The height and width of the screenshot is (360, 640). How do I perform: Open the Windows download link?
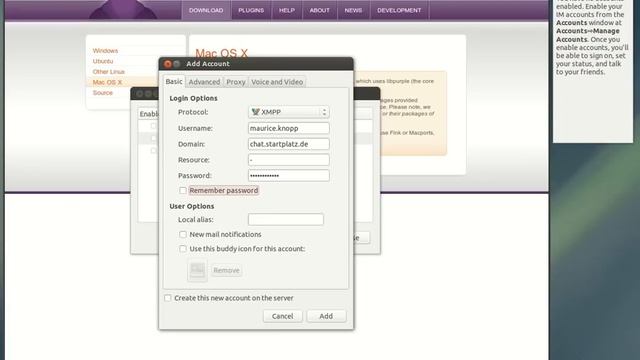(x=105, y=51)
